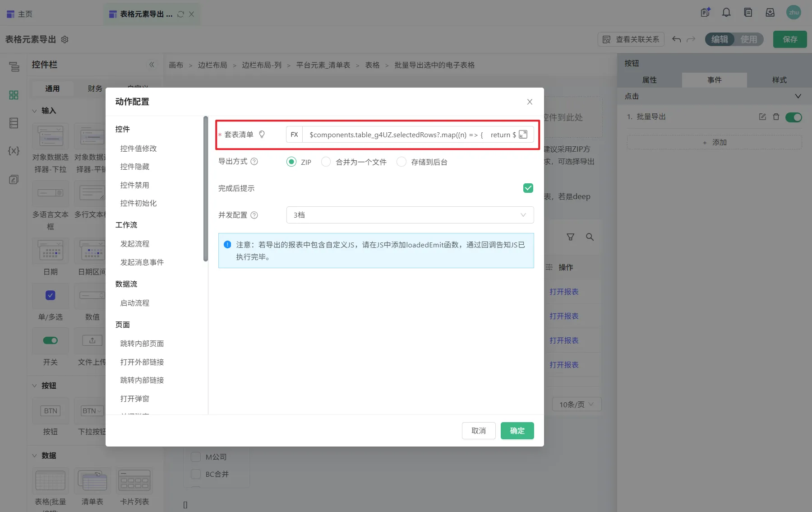Click the help icon next to 导出方式
The height and width of the screenshot is (512, 812).
click(x=254, y=162)
